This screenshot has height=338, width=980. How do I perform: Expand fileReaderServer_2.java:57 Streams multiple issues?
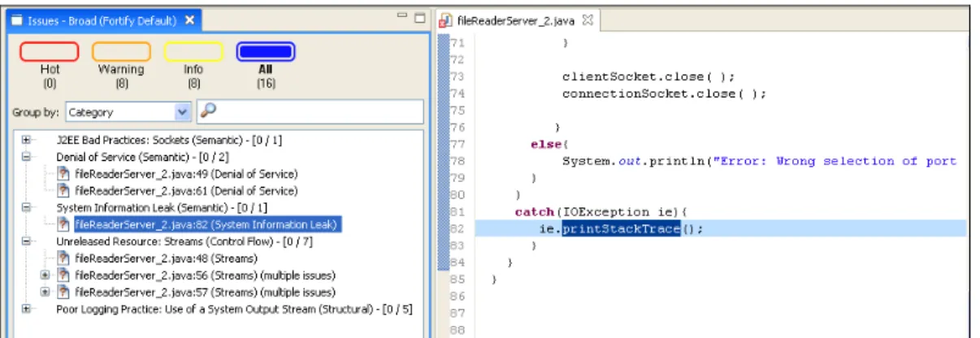[46, 292]
